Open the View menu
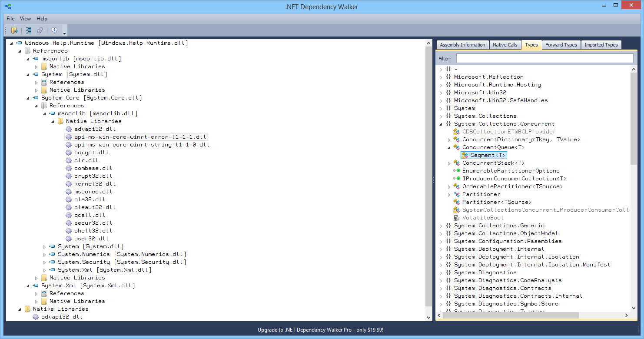Screen dimensions: 644x339 click(25, 19)
